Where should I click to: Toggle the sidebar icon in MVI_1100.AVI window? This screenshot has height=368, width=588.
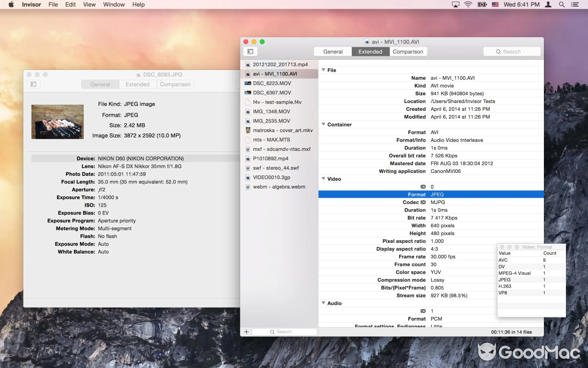click(250, 52)
